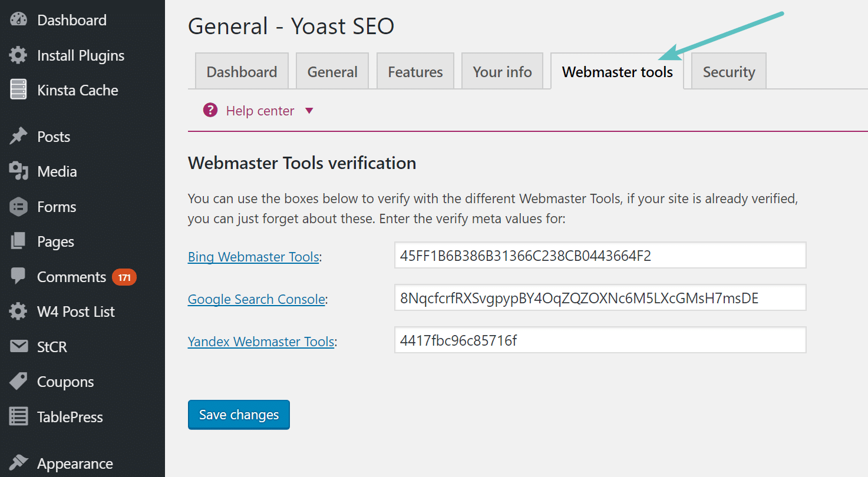Click the W4 Post List gear icon
The width and height of the screenshot is (868, 477).
point(18,312)
